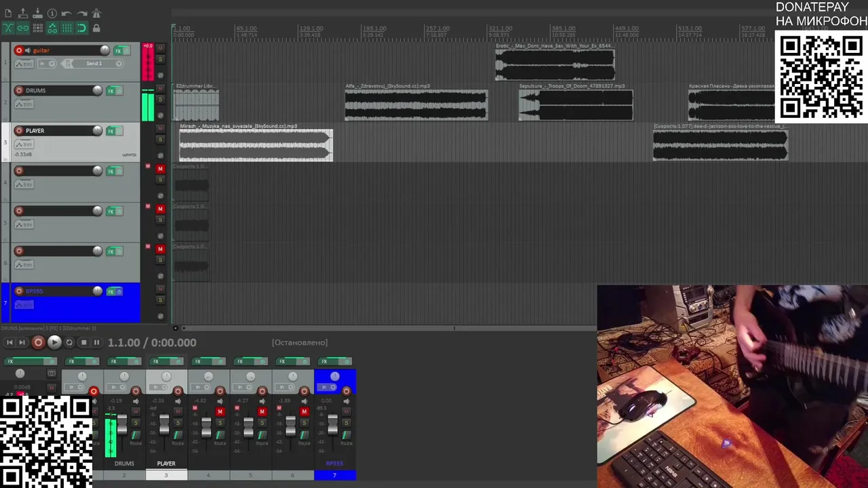
Task: Open guitar track input dropdown
Action: (x=47, y=64)
